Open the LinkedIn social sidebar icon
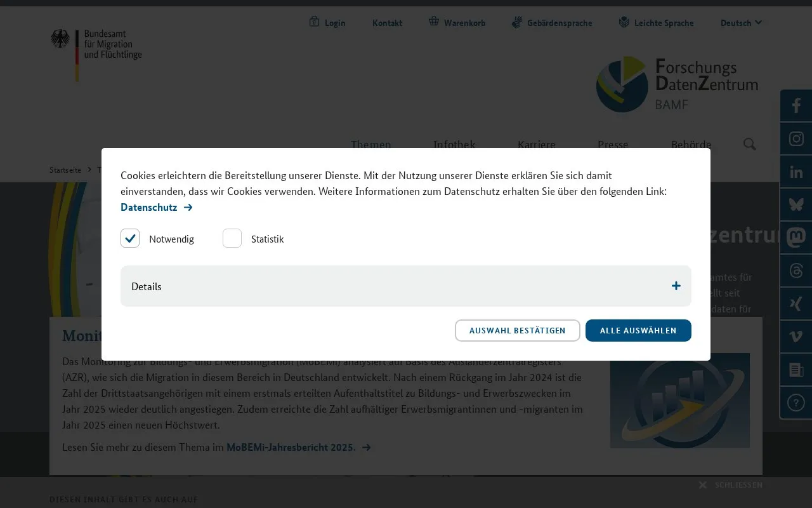The height and width of the screenshot is (508, 812). 796,172
